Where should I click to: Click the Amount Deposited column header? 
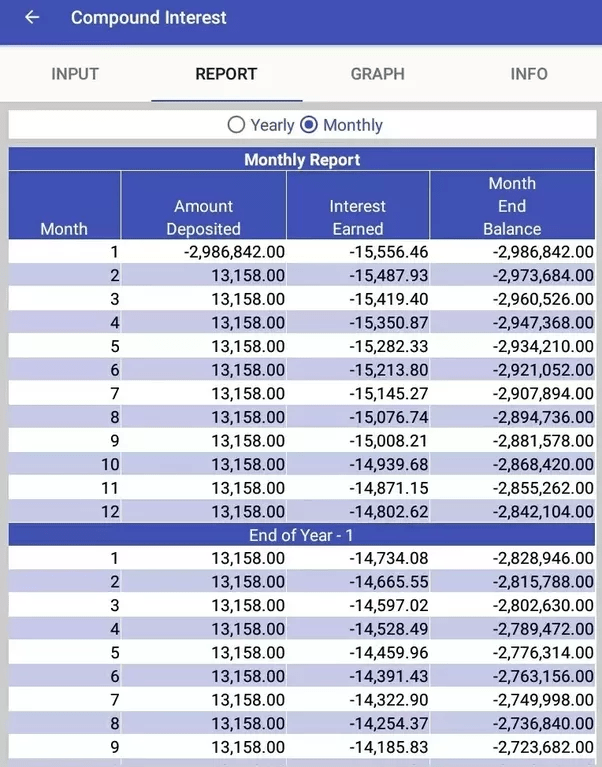click(203, 205)
